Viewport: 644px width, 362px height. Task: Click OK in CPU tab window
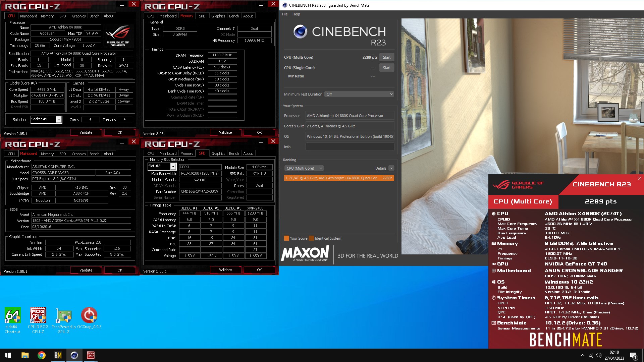120,132
